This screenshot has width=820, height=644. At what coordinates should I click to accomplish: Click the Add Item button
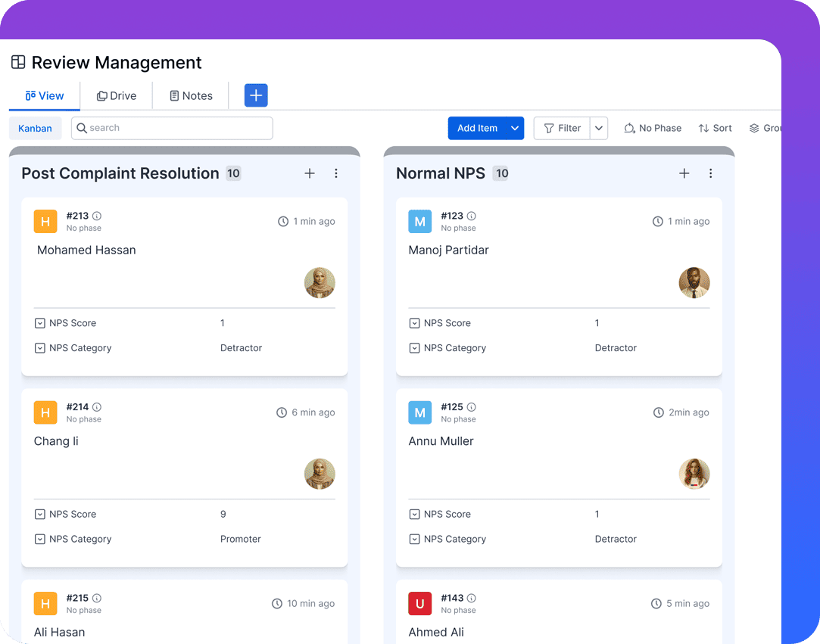(x=477, y=128)
